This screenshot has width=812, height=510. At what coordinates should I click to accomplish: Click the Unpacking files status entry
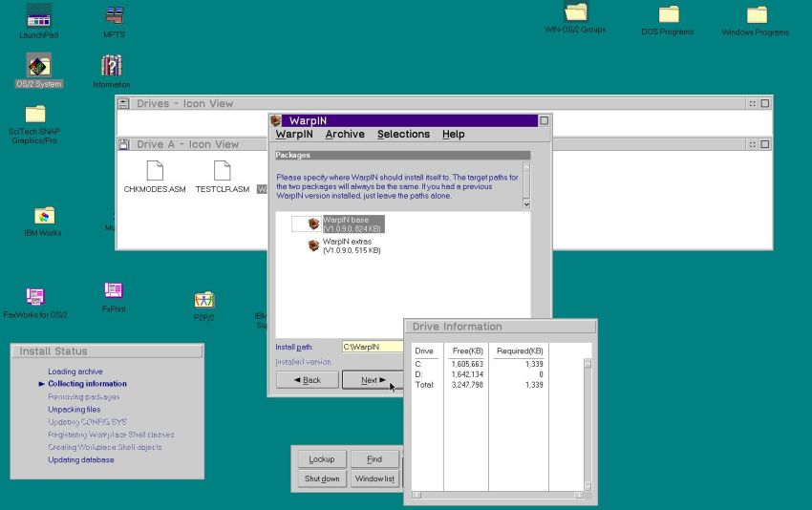(x=75, y=409)
